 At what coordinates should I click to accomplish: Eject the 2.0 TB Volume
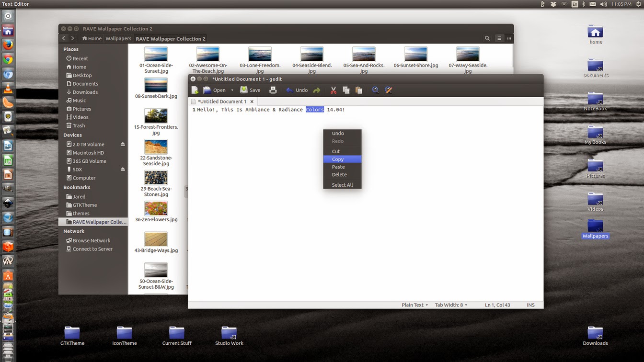point(123,144)
